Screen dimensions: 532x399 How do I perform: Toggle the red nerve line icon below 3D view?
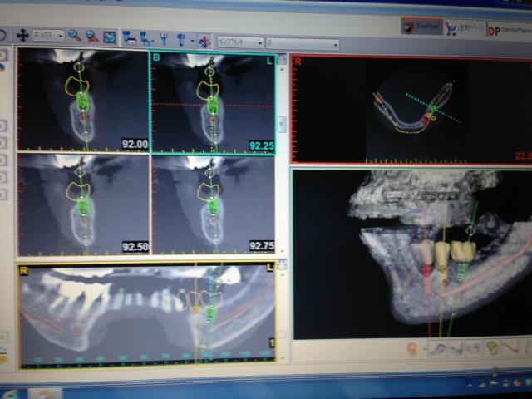point(510,347)
